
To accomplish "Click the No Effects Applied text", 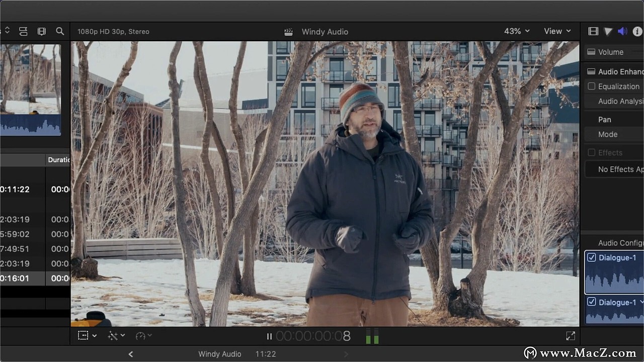I will (x=621, y=169).
